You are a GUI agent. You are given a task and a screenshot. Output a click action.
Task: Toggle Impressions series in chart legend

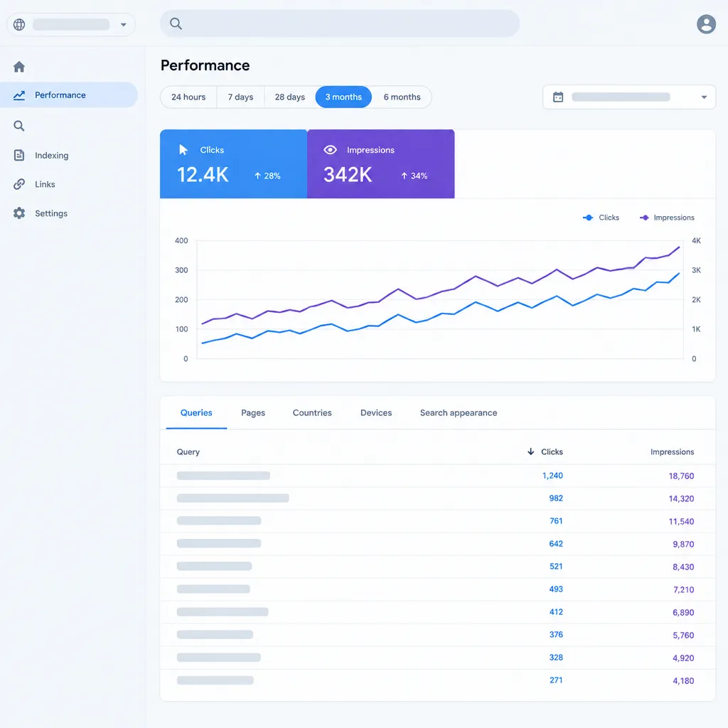(667, 218)
